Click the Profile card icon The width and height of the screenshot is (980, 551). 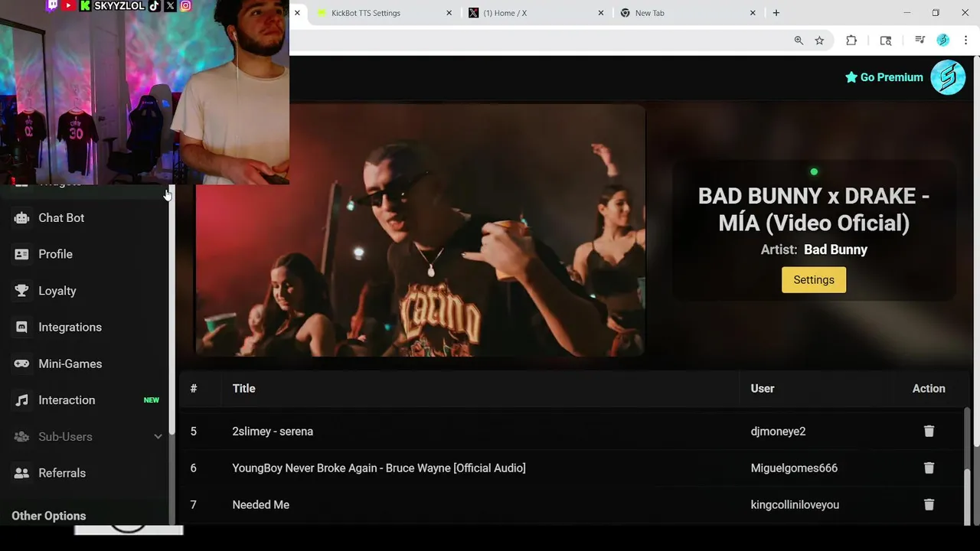pyautogui.click(x=21, y=254)
